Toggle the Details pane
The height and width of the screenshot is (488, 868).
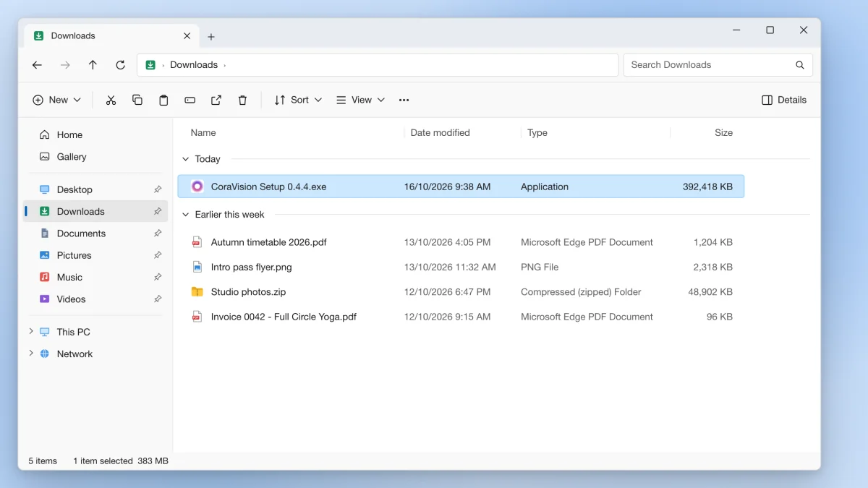point(784,100)
